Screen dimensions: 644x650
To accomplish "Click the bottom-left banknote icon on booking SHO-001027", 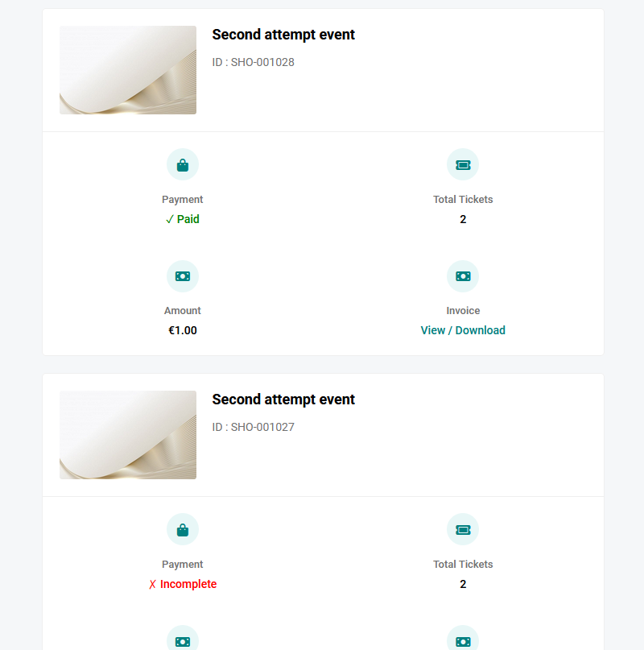I will pos(183,639).
